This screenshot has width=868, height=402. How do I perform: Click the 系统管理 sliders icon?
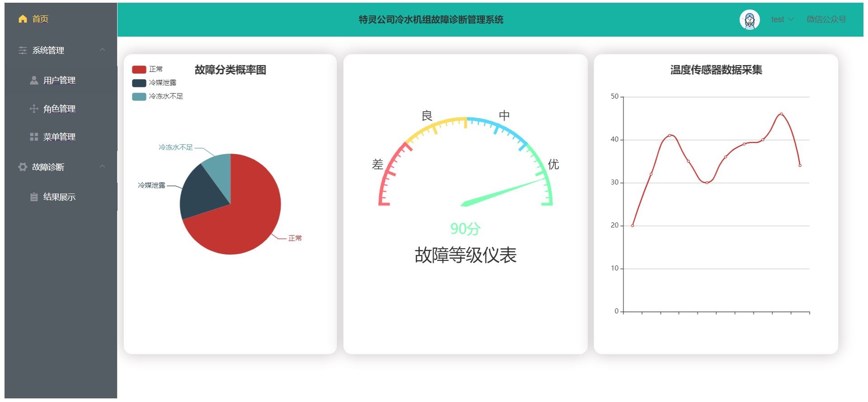pos(23,51)
